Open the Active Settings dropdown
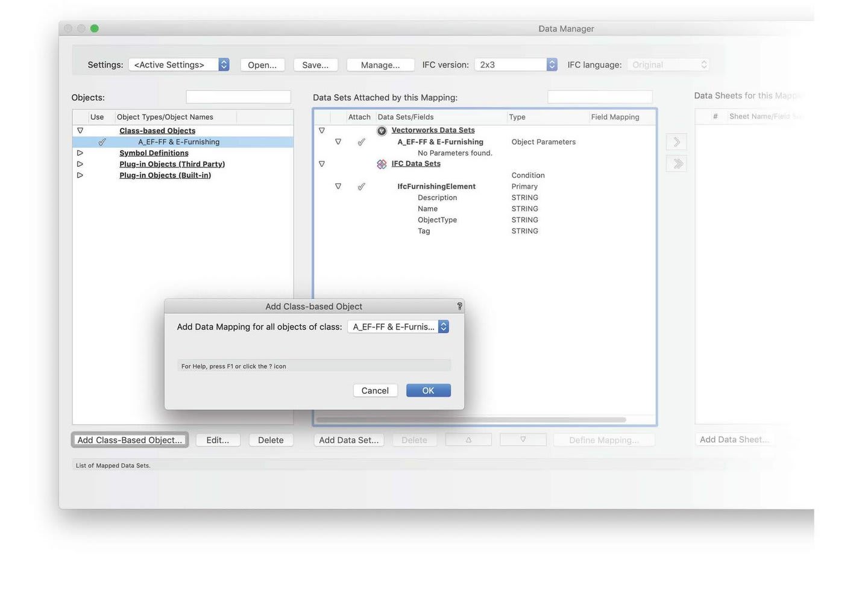 point(178,64)
